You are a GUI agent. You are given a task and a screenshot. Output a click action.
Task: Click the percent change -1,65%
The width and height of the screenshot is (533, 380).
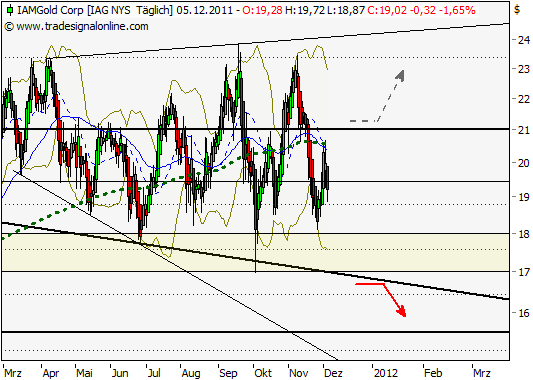[x=457, y=11]
